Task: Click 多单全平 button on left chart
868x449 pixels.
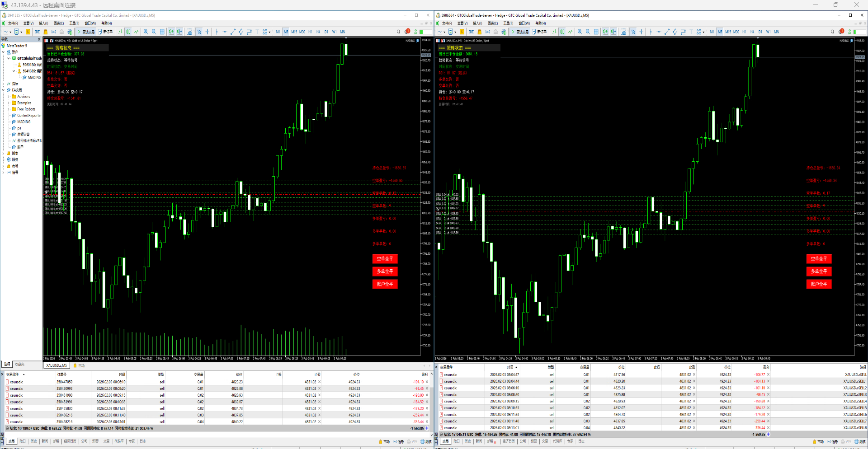Action: pyautogui.click(x=385, y=271)
